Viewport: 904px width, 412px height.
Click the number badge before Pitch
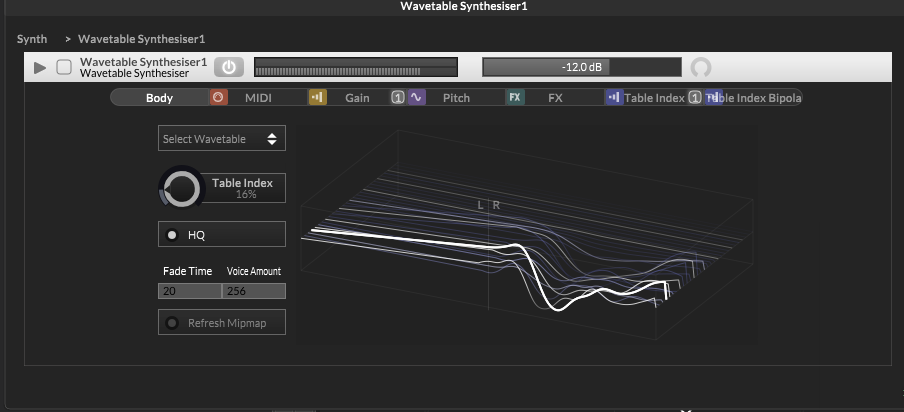pos(397,98)
